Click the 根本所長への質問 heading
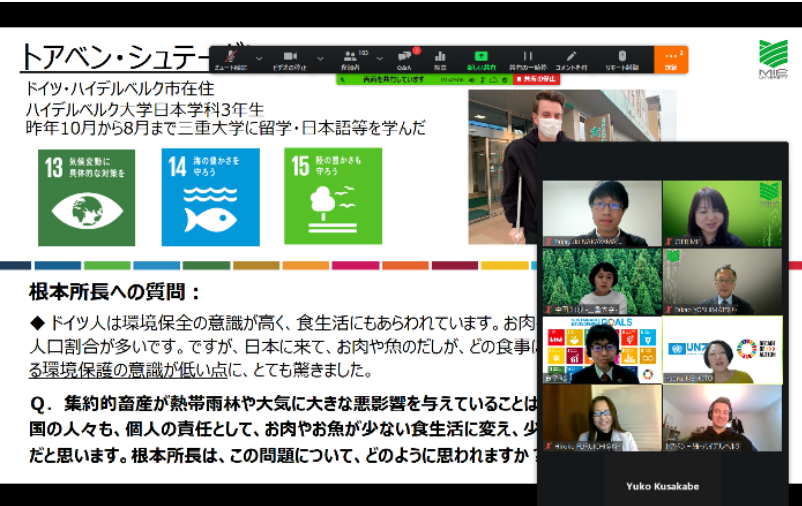This screenshot has width=802, height=506. point(114,292)
